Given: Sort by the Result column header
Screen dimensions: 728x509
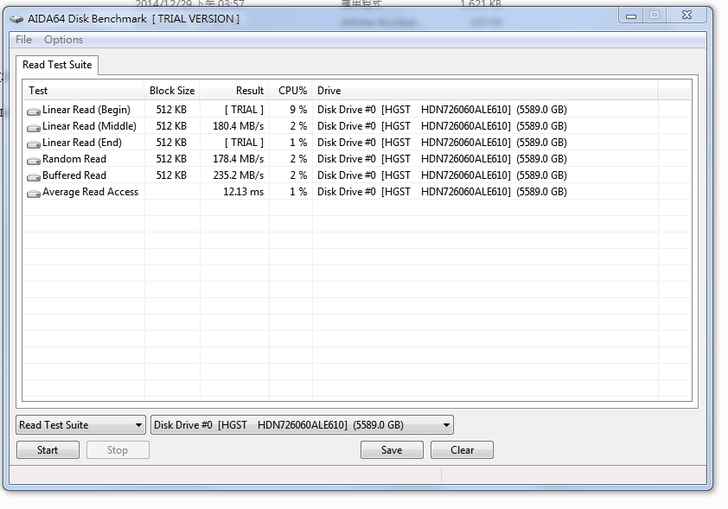Looking at the screenshot, I should coord(234,91).
